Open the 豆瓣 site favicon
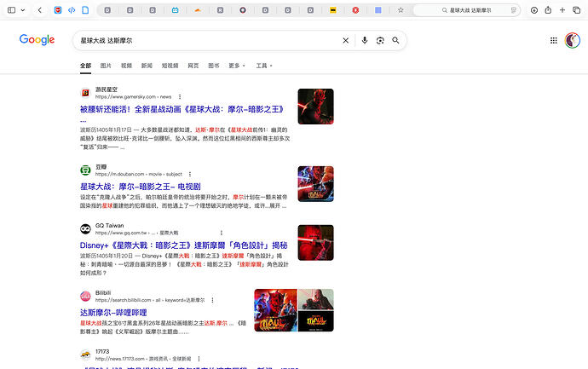 point(85,170)
